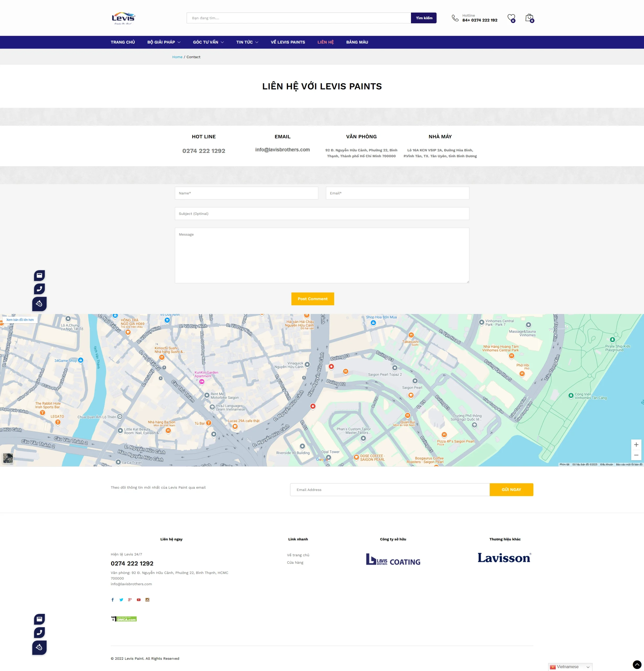Click the hotline phone icon in header
644x671 pixels.
(x=455, y=18)
